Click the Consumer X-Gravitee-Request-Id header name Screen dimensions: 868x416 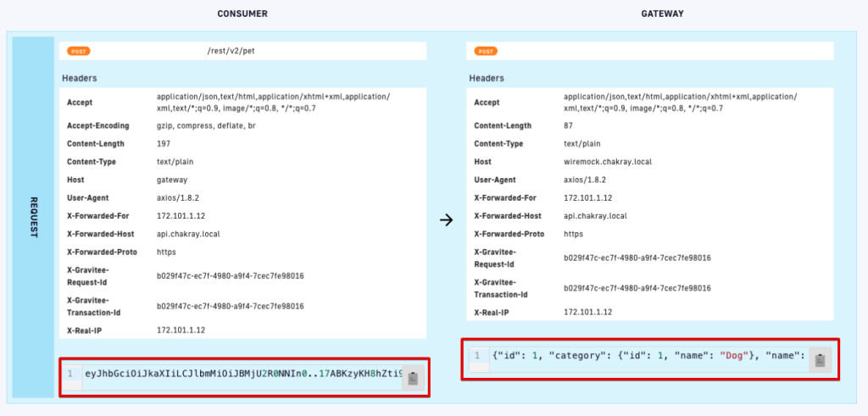88,275
